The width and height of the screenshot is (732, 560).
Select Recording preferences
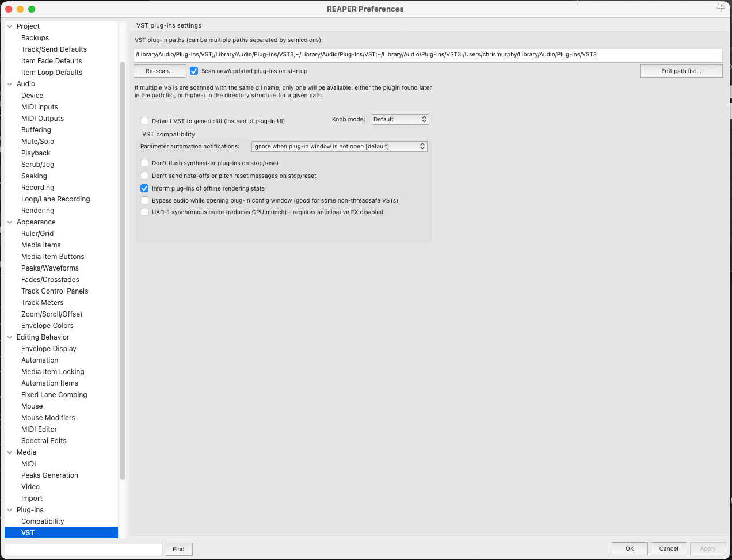point(37,188)
